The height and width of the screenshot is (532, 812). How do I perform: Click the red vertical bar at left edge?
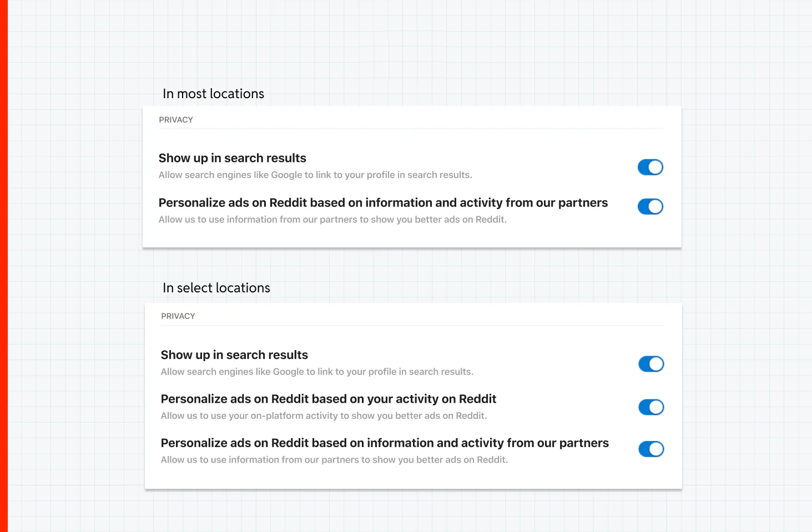pyautogui.click(x=3, y=266)
